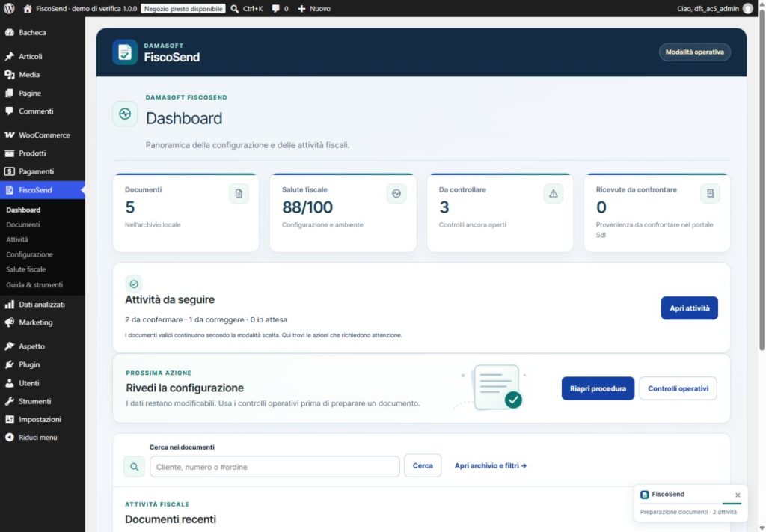Select Dashboard submenu item

(x=23, y=210)
